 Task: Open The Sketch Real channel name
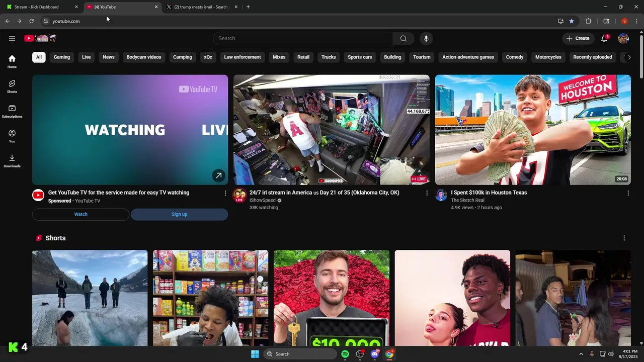[x=468, y=200]
